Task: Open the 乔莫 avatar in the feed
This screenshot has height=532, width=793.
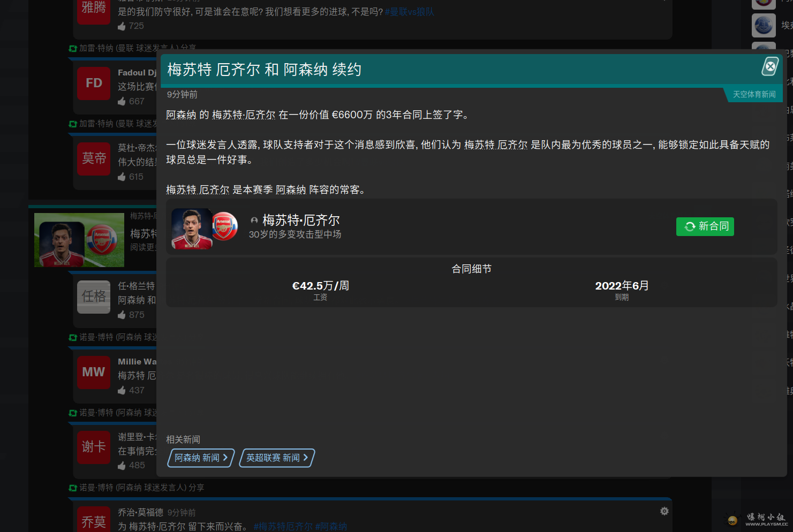Action: (x=94, y=519)
